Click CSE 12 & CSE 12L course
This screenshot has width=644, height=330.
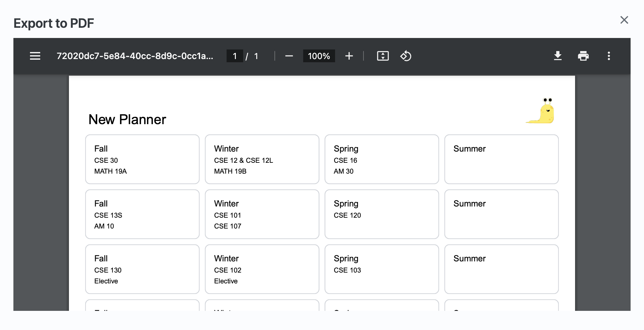243,161
